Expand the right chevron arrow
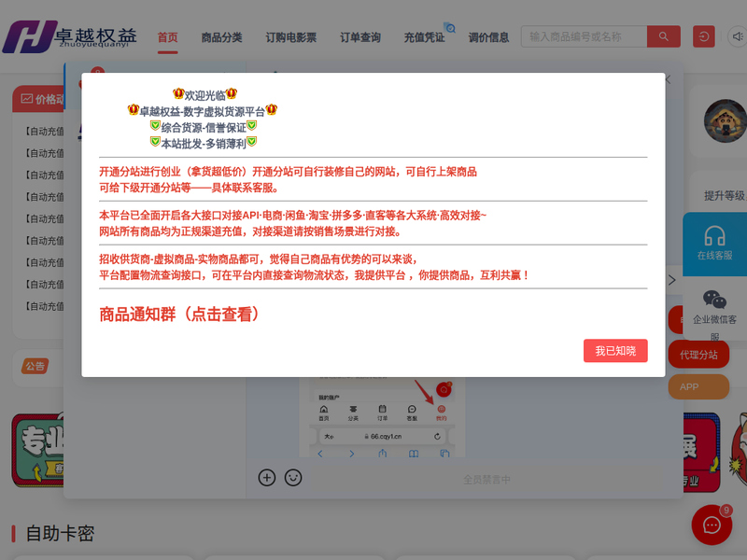This screenshot has width=747, height=560. (671, 280)
